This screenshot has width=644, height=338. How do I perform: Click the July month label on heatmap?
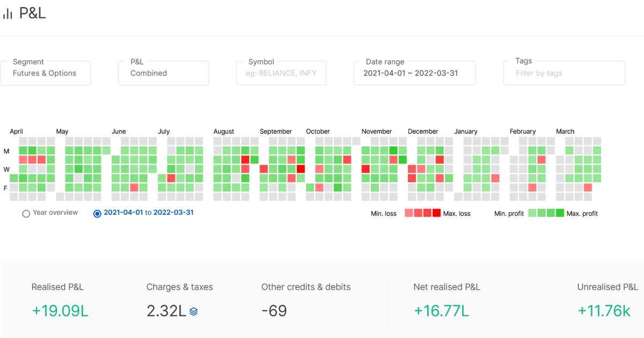164,132
